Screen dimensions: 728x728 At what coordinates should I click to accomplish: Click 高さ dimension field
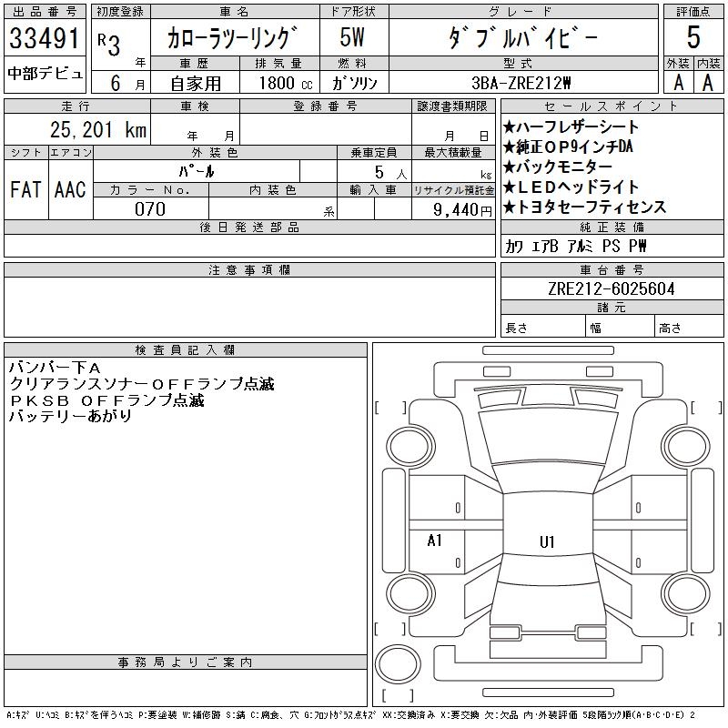[689, 328]
